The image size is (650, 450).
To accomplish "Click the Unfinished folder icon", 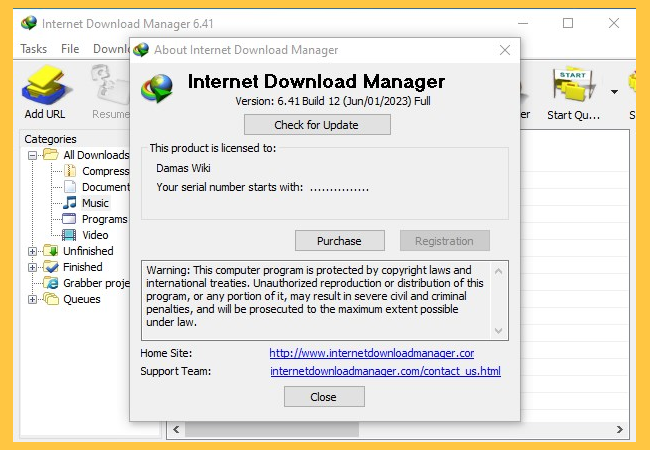I will (x=51, y=251).
